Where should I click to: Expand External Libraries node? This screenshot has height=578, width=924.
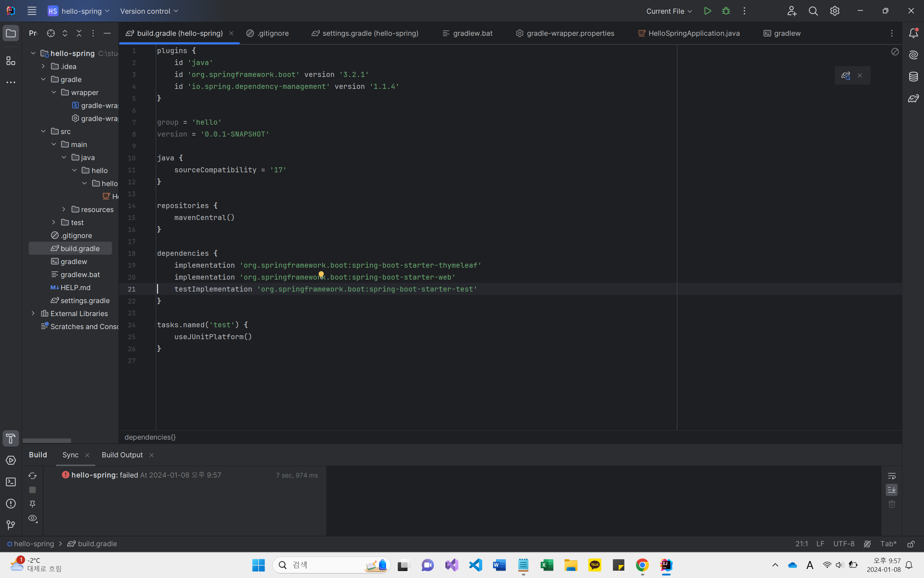(x=33, y=313)
